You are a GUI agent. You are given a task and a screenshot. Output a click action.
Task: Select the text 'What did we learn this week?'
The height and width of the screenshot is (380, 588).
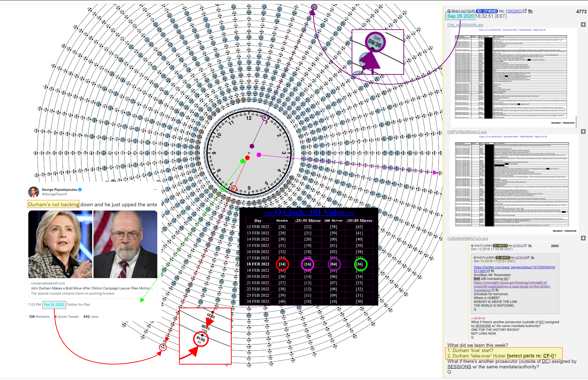pyautogui.click(x=478, y=345)
